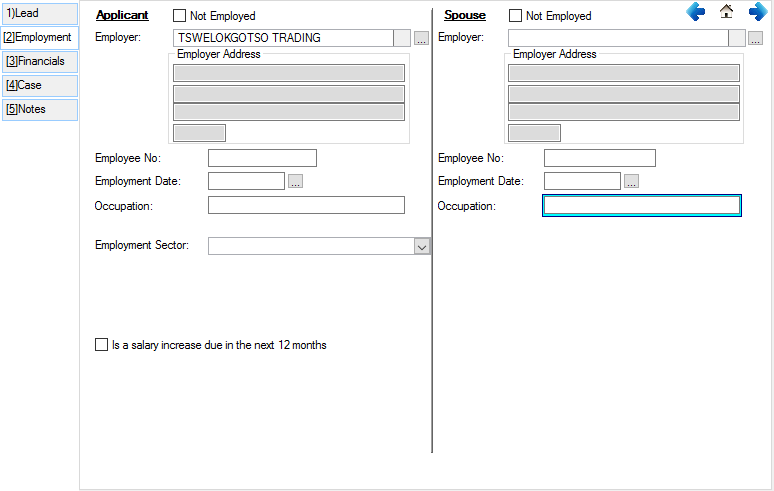Click applicant employer field TSWELOKGOTSO TRADING
The image size is (774, 491).
point(282,38)
